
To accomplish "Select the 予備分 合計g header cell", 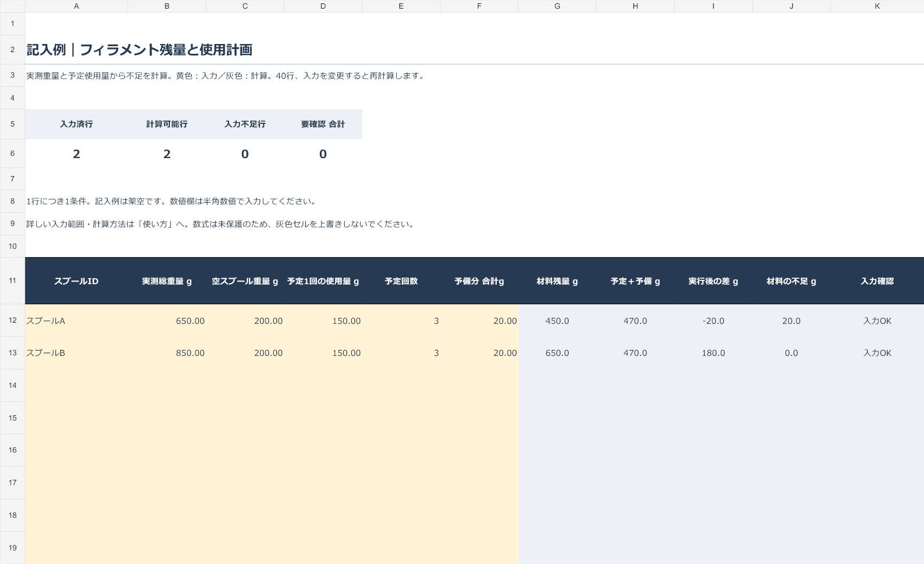I will coord(479,281).
